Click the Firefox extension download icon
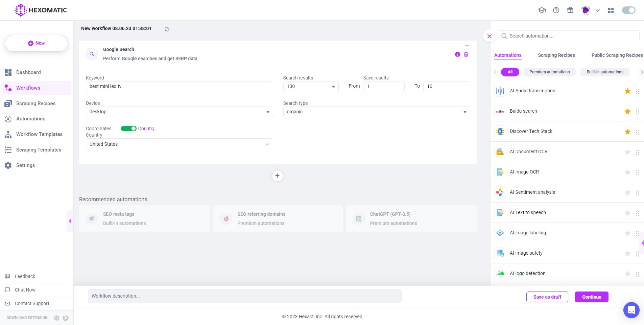 click(66, 318)
